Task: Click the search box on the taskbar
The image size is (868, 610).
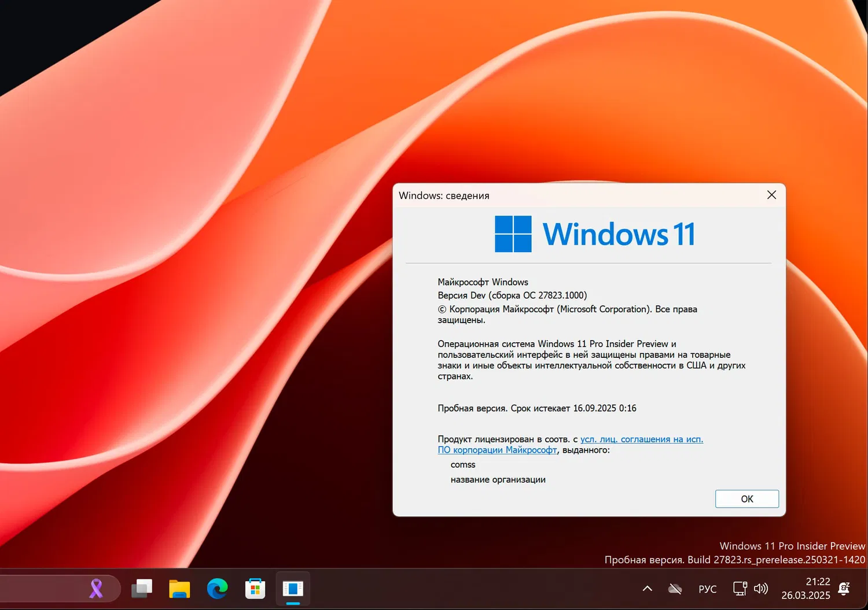Action: point(58,588)
